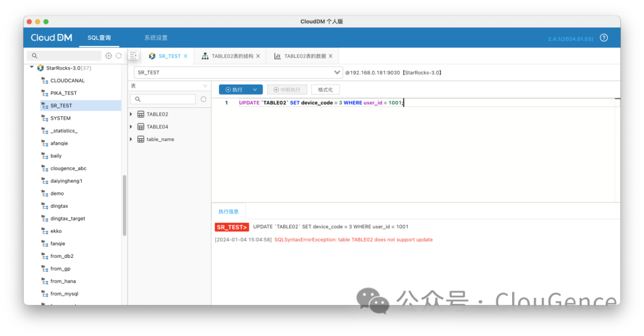Select the dingtax database
The image size is (644, 336).
coord(59,206)
